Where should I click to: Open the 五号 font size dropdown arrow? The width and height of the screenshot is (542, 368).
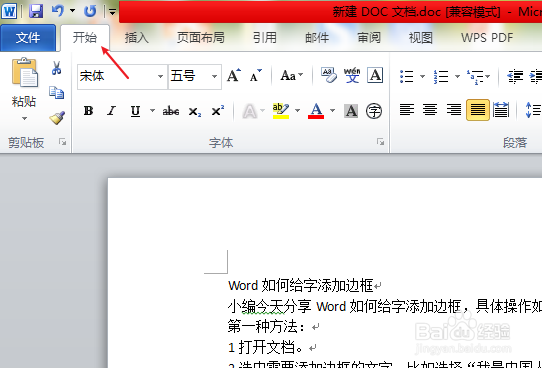point(214,76)
